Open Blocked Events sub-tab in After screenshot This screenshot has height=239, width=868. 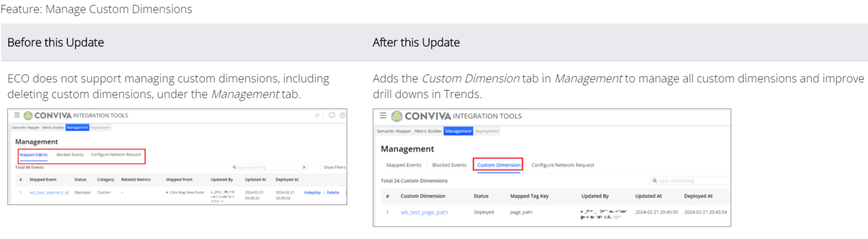point(449,165)
